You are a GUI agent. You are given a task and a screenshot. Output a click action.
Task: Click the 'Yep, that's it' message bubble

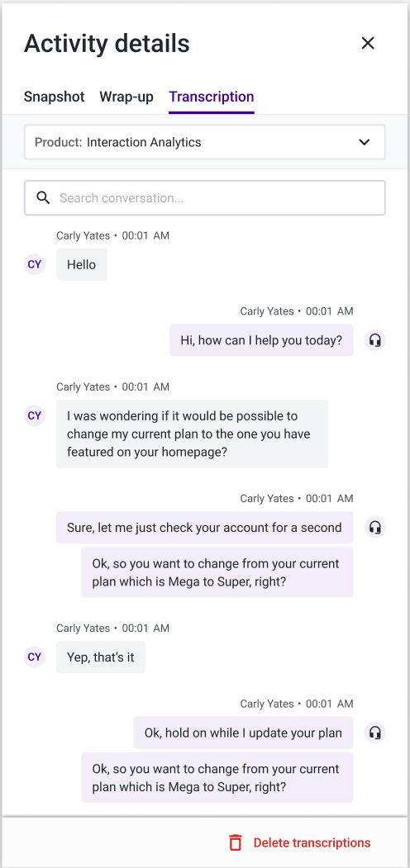100,657
